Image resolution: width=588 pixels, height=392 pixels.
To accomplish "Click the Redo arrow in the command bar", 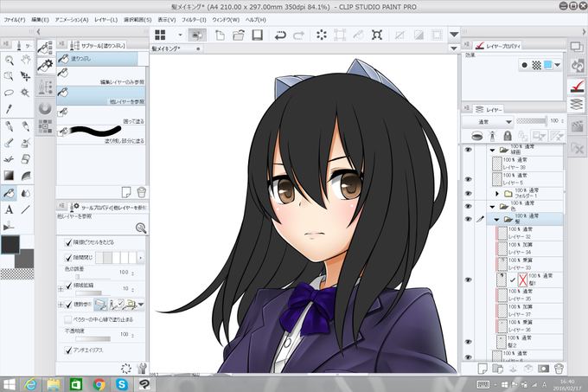I will click(x=298, y=35).
